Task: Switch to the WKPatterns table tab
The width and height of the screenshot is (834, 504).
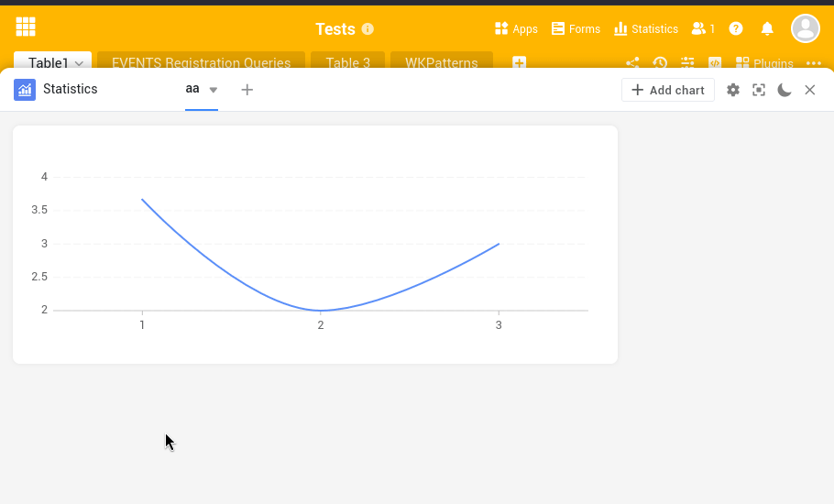Action: click(442, 63)
